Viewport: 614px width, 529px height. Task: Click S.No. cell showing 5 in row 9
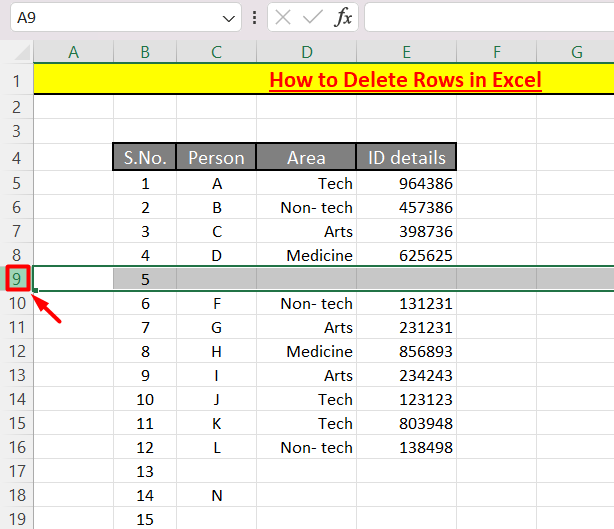tap(145, 279)
